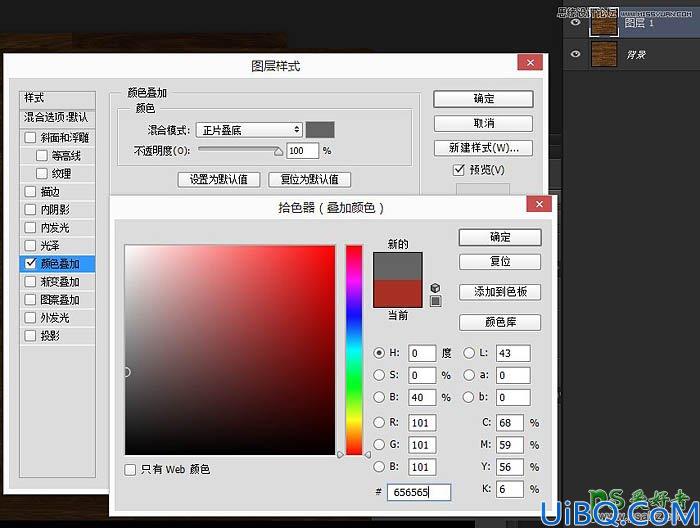Click 取消 in the 图层样式 dialog
The height and width of the screenshot is (528, 700).
click(x=483, y=123)
